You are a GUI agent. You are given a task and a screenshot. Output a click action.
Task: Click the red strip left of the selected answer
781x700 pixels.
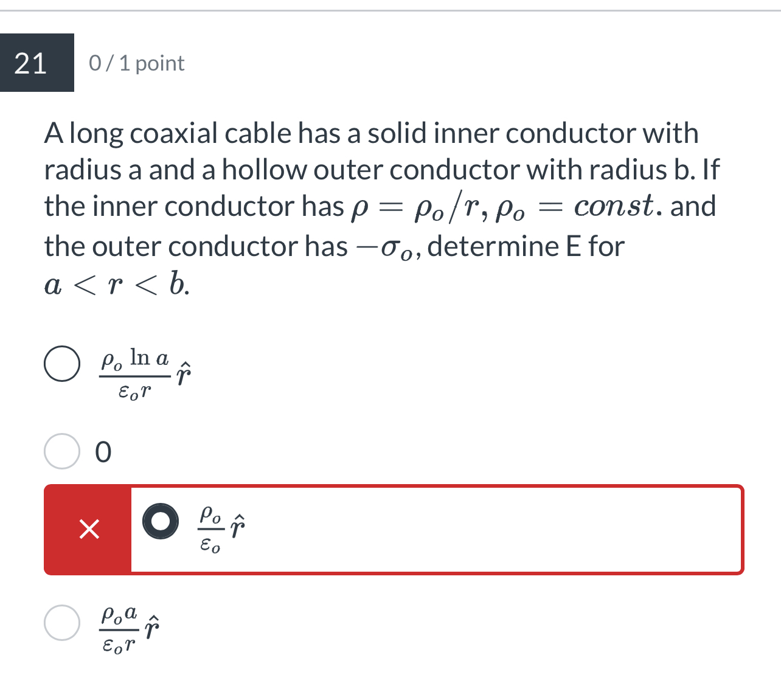point(89,530)
